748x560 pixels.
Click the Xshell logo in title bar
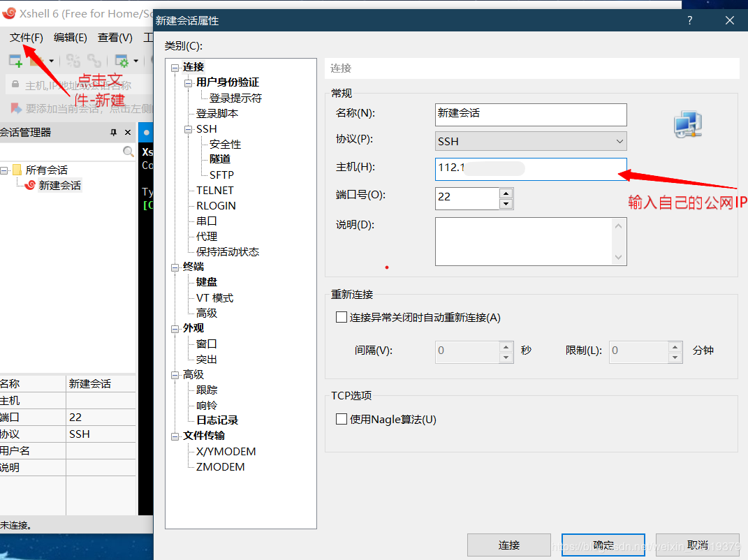pos(9,13)
